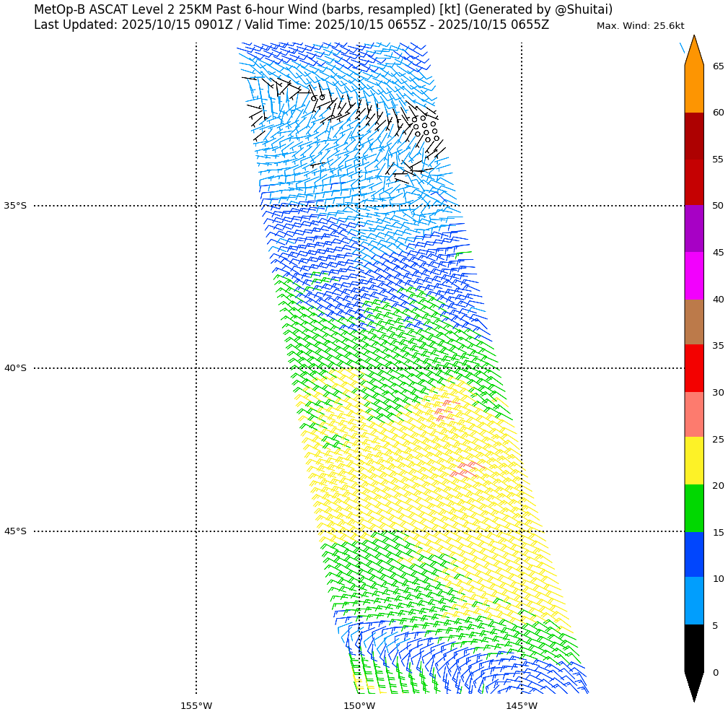Click the orange 60-65 kt colorbar segment
Viewport: 728px width, 714px height.
693,89
